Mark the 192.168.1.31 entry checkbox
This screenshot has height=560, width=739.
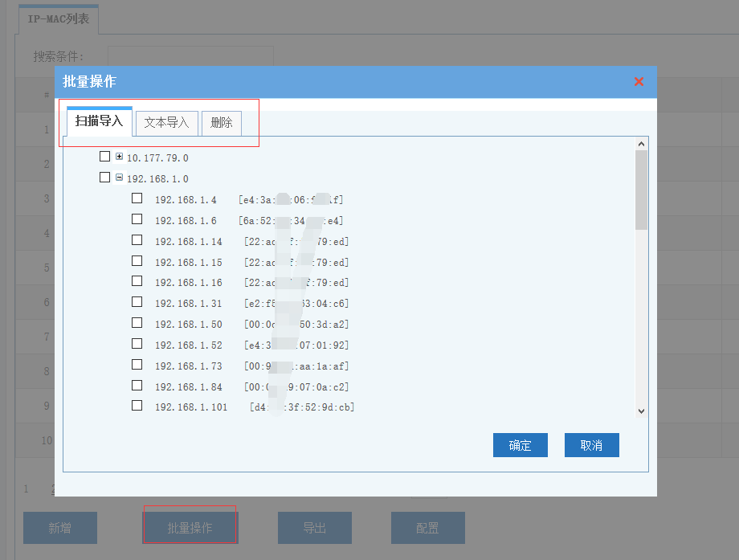coord(137,302)
